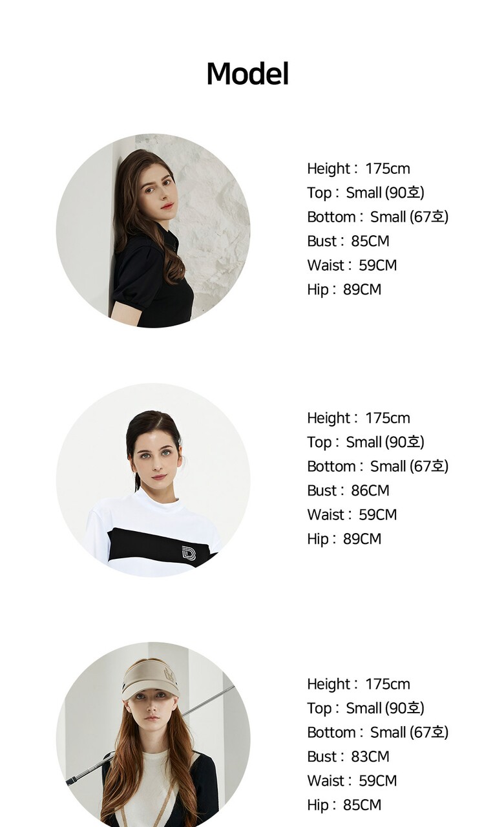Image resolution: width=504 pixels, height=827 pixels.
Task: Select third model's Bust: 83CM text
Action: 348,757
